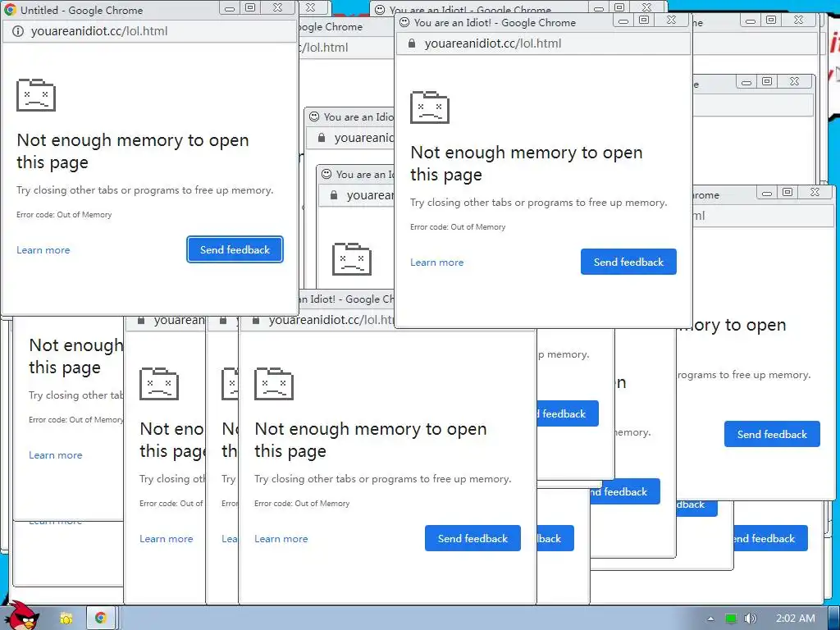The image size is (840, 630).
Task: Click the smiley favicon of the window titled 'You are an Idio'
Action: [314, 116]
